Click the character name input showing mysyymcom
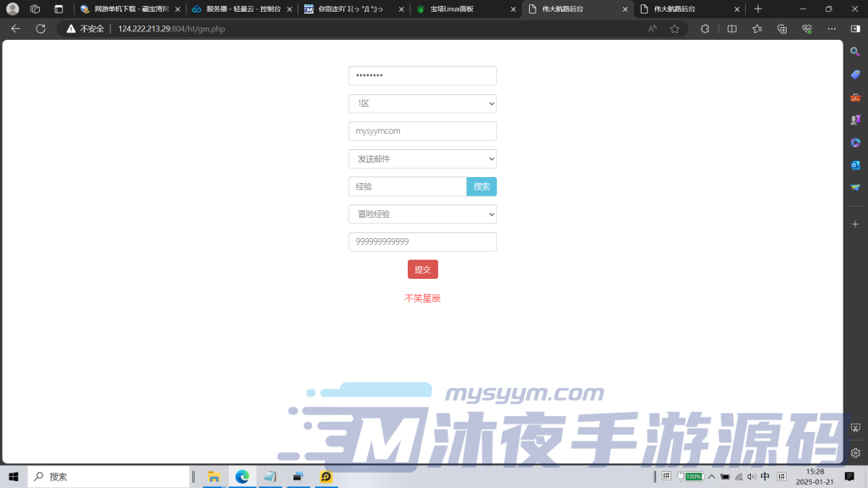 click(422, 130)
